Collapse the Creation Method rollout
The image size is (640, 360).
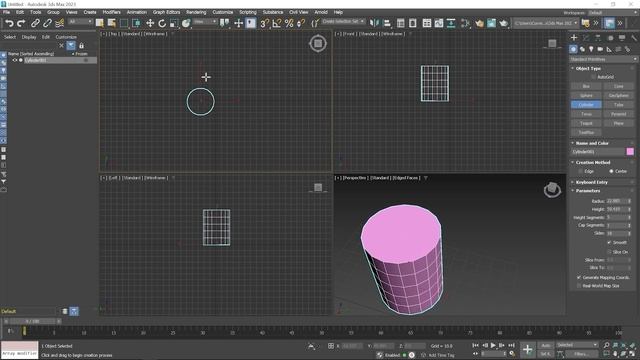click(593, 162)
